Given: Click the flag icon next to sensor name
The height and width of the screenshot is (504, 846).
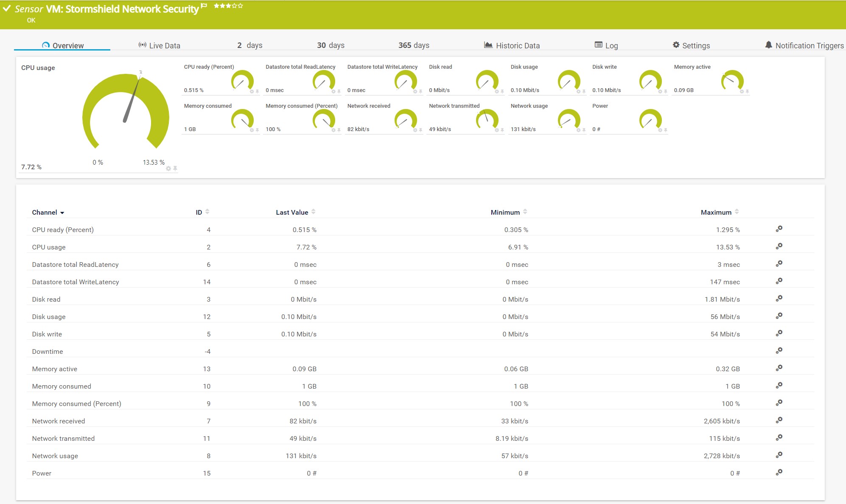Looking at the screenshot, I should [x=204, y=6].
